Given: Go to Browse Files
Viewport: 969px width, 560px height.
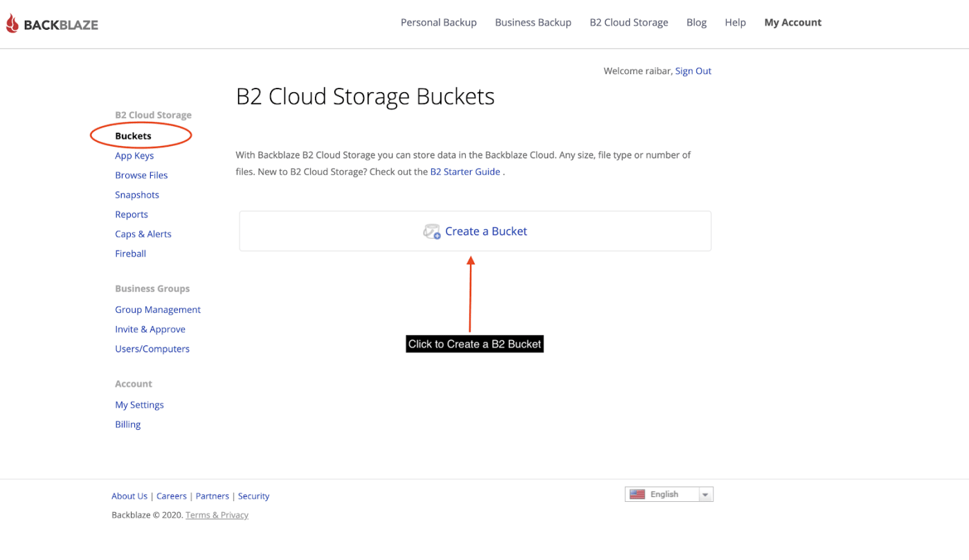Looking at the screenshot, I should pyautogui.click(x=141, y=174).
